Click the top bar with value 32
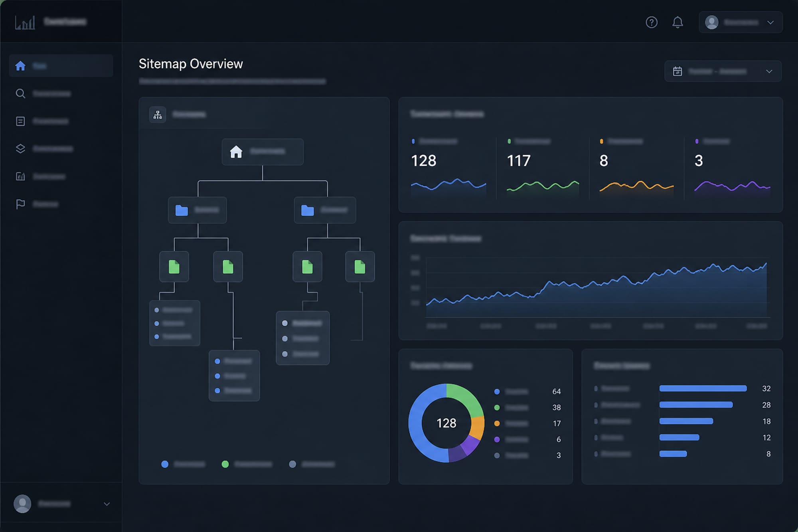This screenshot has width=798, height=532. (x=703, y=388)
